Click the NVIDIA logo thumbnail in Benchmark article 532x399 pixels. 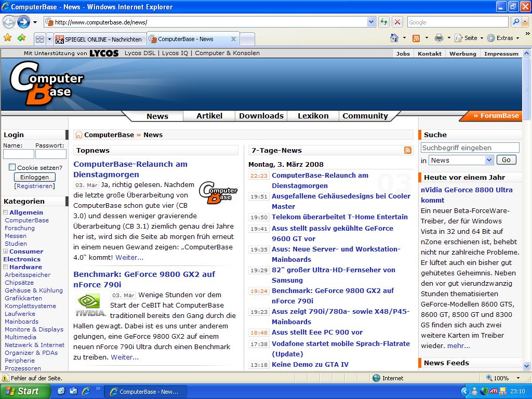(90, 305)
